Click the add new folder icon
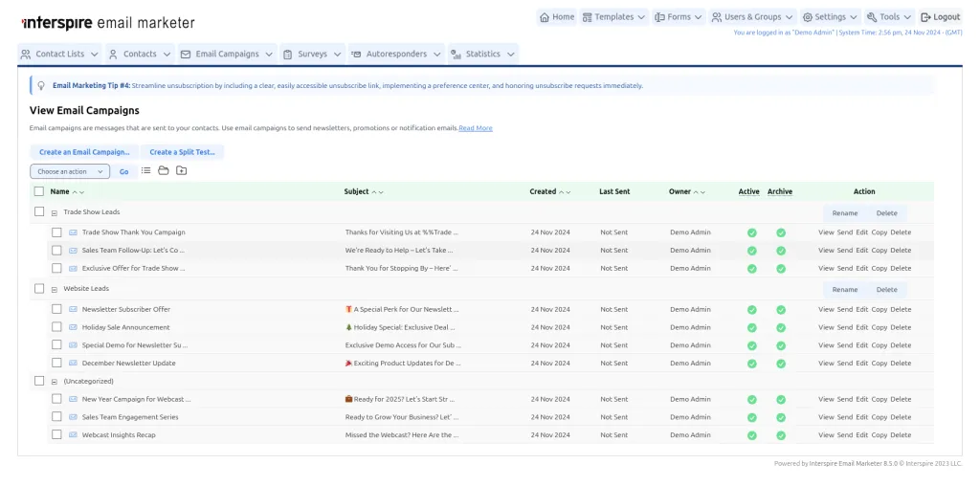The image size is (980, 486). tap(181, 170)
